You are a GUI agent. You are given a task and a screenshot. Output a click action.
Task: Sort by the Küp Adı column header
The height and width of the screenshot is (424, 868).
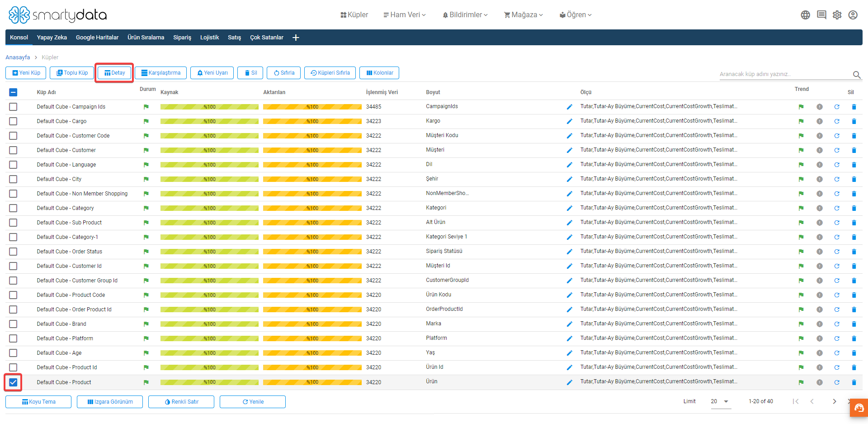(x=46, y=92)
